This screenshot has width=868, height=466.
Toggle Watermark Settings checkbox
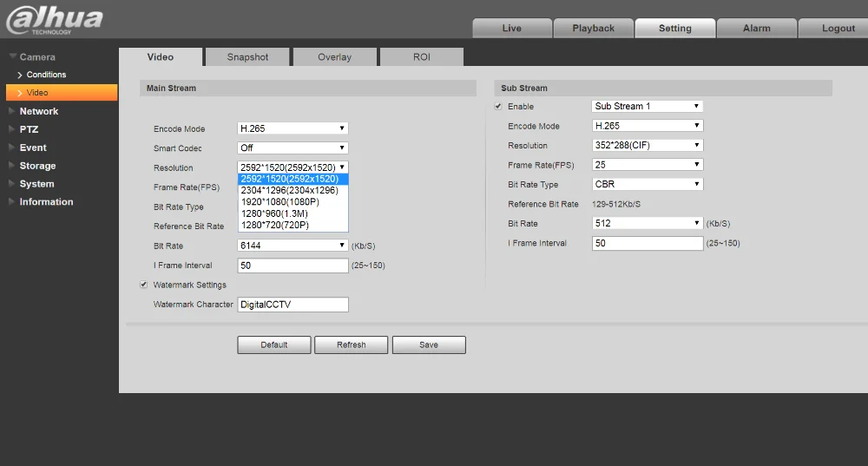tap(144, 285)
